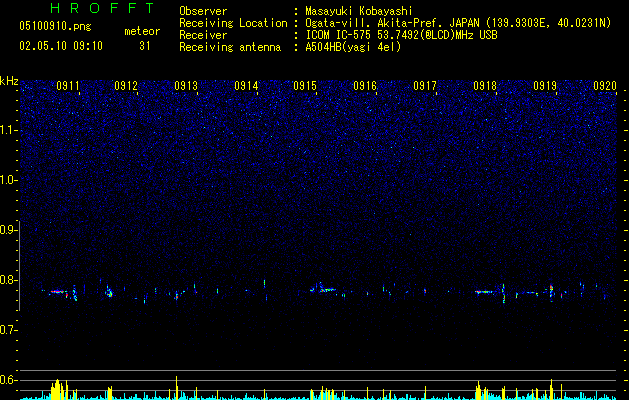Click the meteor count 31

[x=145, y=46]
